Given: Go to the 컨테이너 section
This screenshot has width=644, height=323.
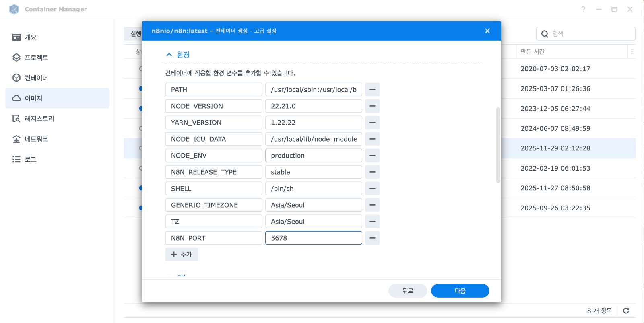Looking at the screenshot, I should (x=57, y=78).
